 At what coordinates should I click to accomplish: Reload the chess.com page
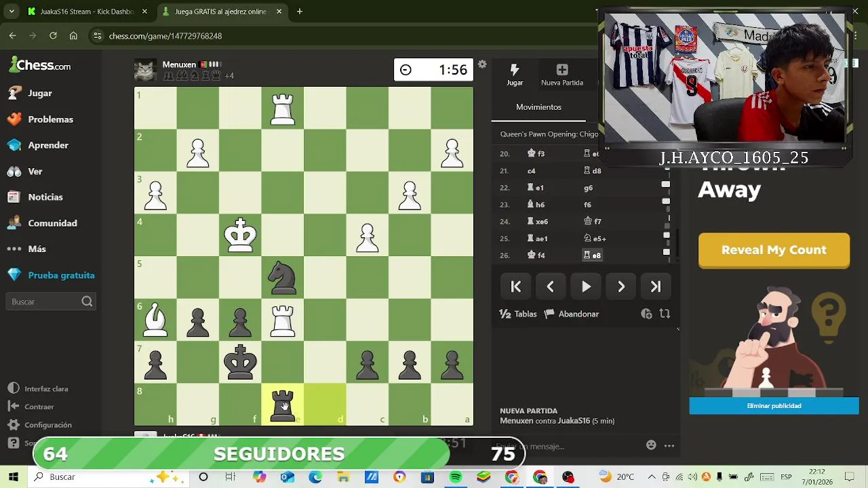coord(53,36)
